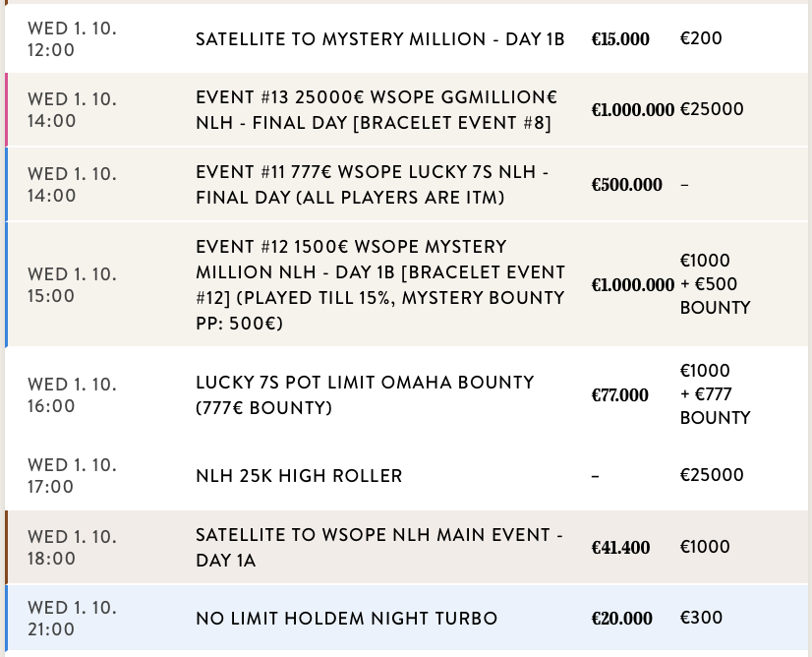Image resolution: width=812 pixels, height=657 pixels.
Task: Click the €41.400 prize pool value
Action: point(619,548)
